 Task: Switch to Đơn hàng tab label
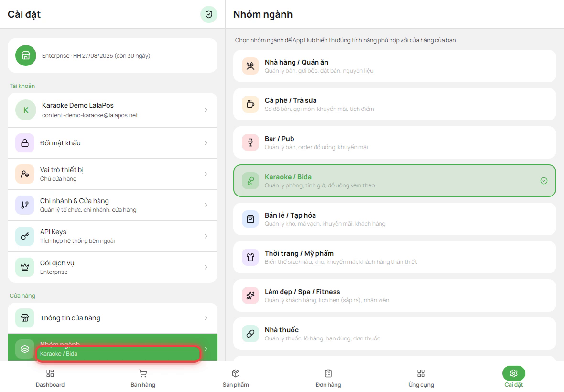pyautogui.click(x=328, y=385)
